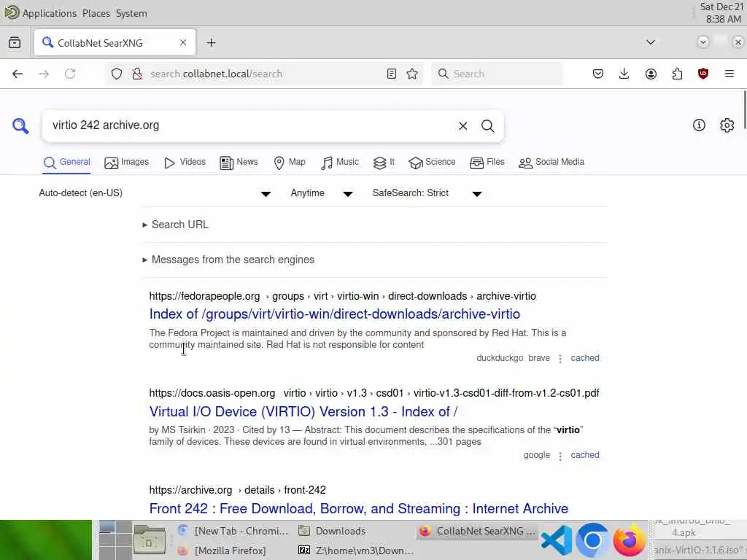Clear the search query with the X icon

tap(462, 126)
